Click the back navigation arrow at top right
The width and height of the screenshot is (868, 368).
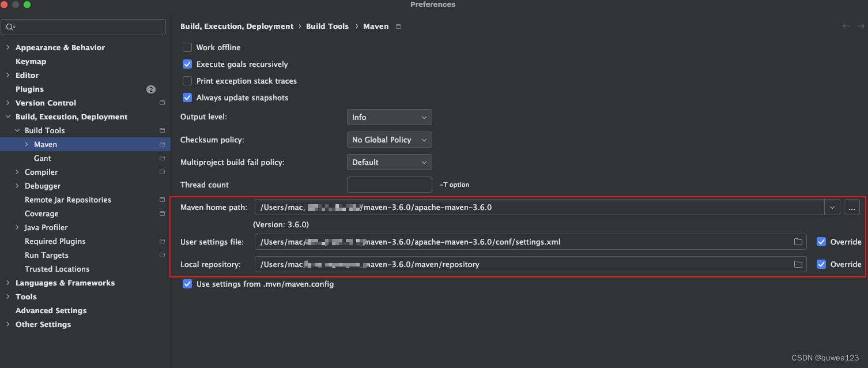846,26
